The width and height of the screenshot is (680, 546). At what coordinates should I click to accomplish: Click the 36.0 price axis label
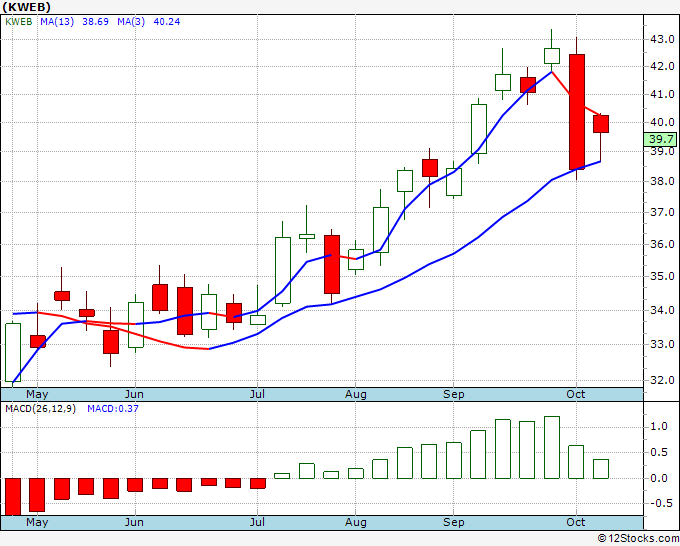pyautogui.click(x=662, y=244)
